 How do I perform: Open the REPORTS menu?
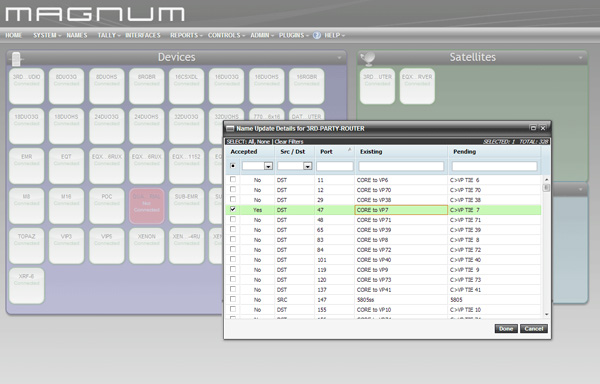coord(186,35)
